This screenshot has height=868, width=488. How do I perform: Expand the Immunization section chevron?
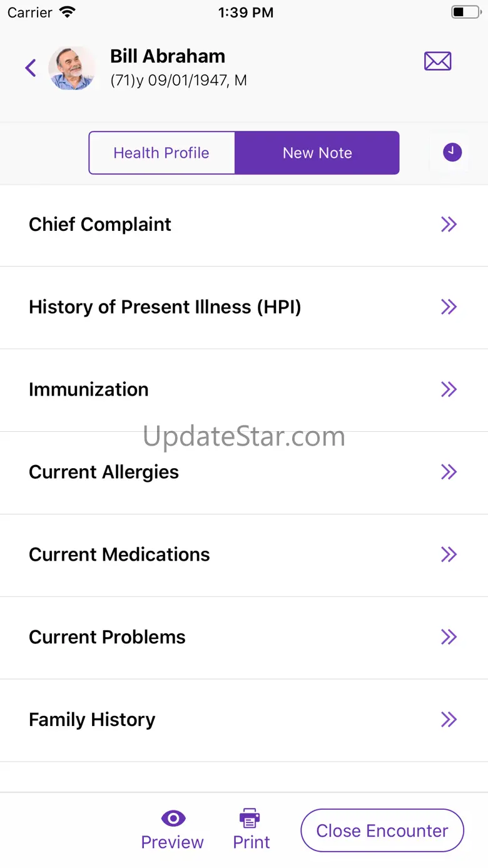[449, 389]
